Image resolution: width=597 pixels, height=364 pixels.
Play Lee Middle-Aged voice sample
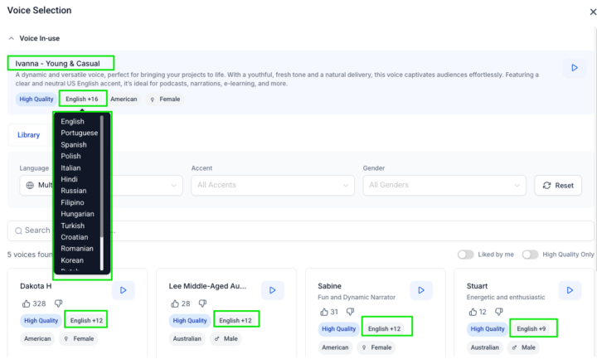tap(273, 290)
